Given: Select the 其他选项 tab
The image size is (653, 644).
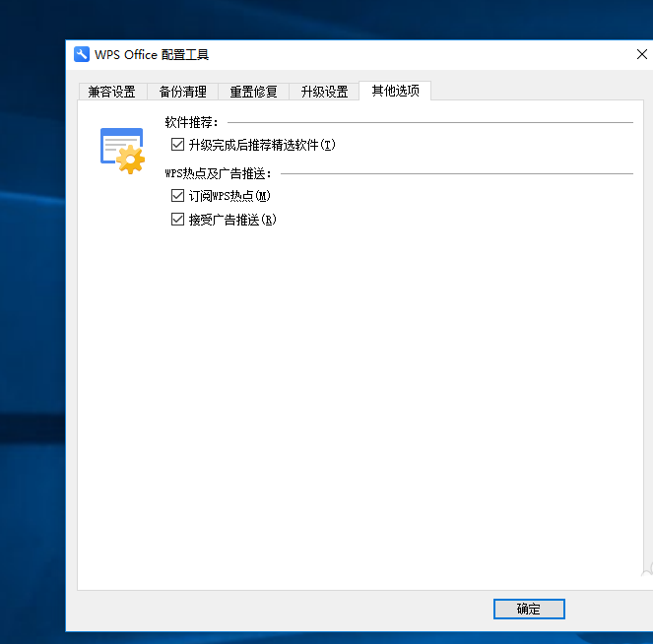Looking at the screenshot, I should (x=395, y=91).
